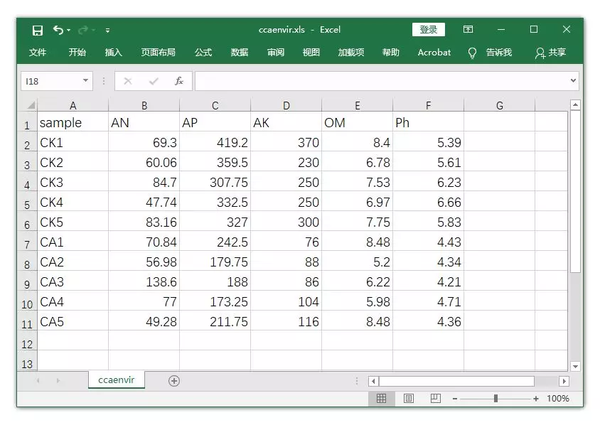This screenshot has width=600, height=425.
Task: Click the AN header cell
Action: coord(144,122)
